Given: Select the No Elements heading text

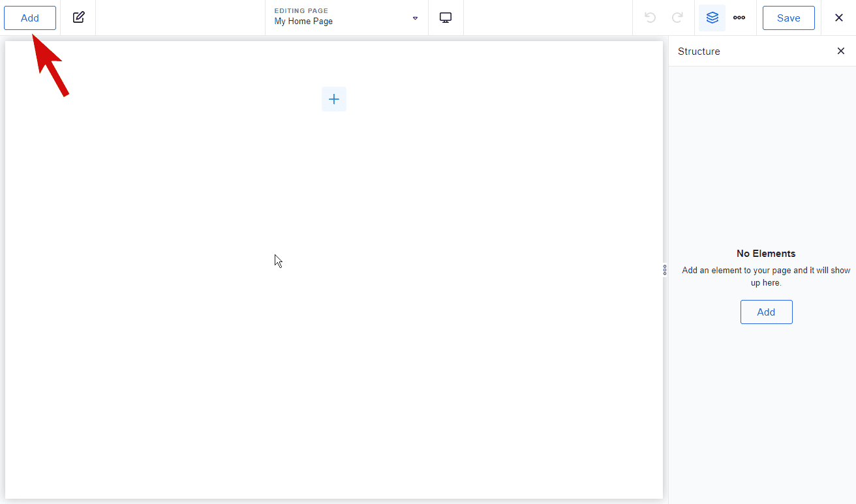Looking at the screenshot, I should [766, 254].
